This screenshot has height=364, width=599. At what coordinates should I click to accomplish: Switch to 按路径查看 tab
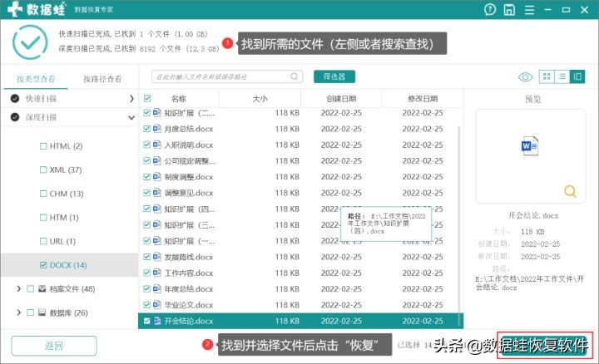pos(102,79)
